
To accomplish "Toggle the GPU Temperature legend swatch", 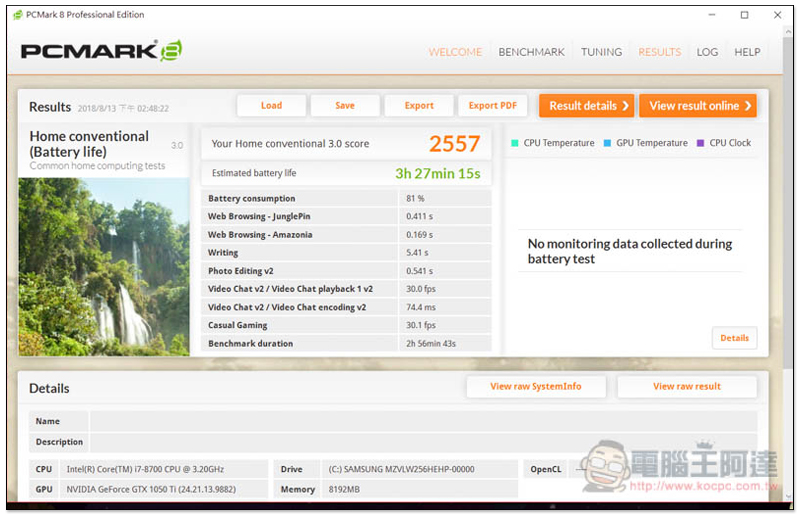I will tap(607, 143).
